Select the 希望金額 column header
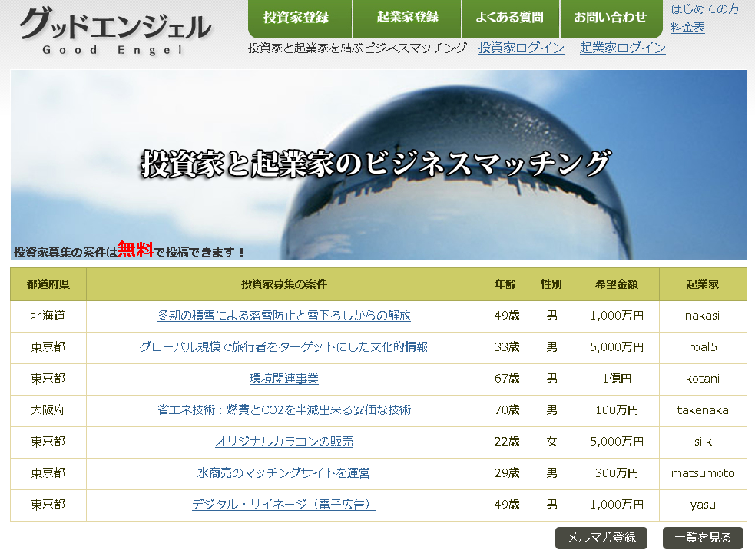Image resolution: width=755 pixels, height=560 pixels. [x=617, y=284]
